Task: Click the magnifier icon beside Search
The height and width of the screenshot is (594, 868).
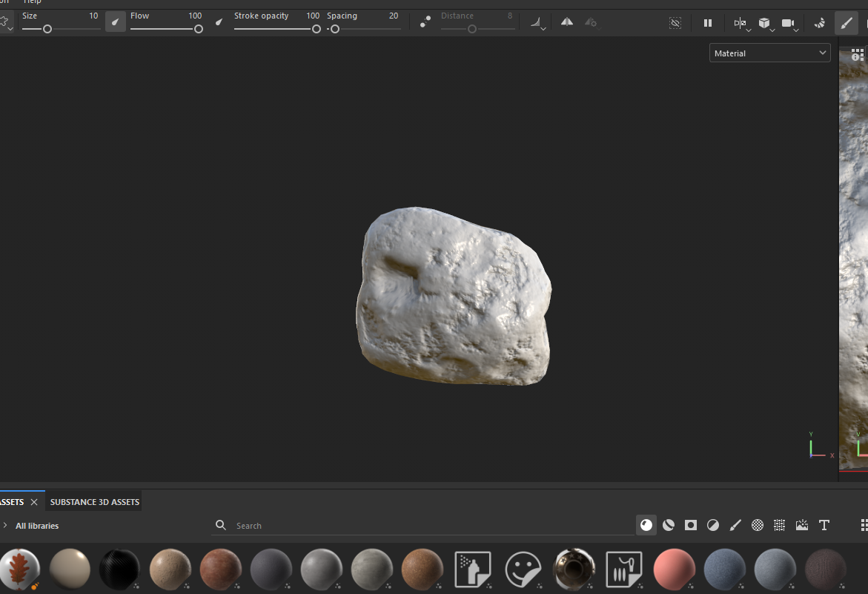Action: pos(220,525)
